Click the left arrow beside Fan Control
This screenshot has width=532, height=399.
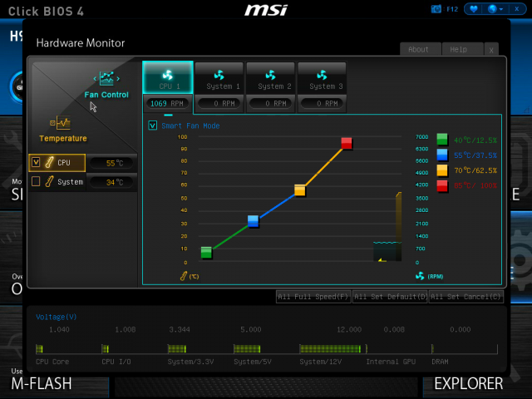[x=95, y=79]
